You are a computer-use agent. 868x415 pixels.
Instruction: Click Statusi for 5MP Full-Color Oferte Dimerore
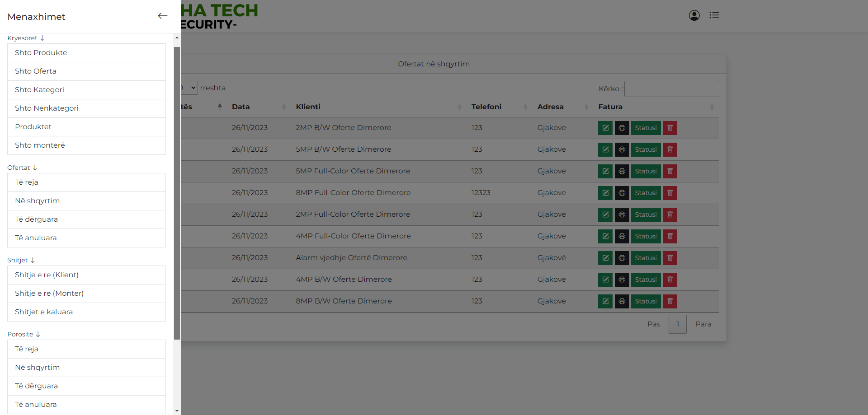(x=645, y=171)
